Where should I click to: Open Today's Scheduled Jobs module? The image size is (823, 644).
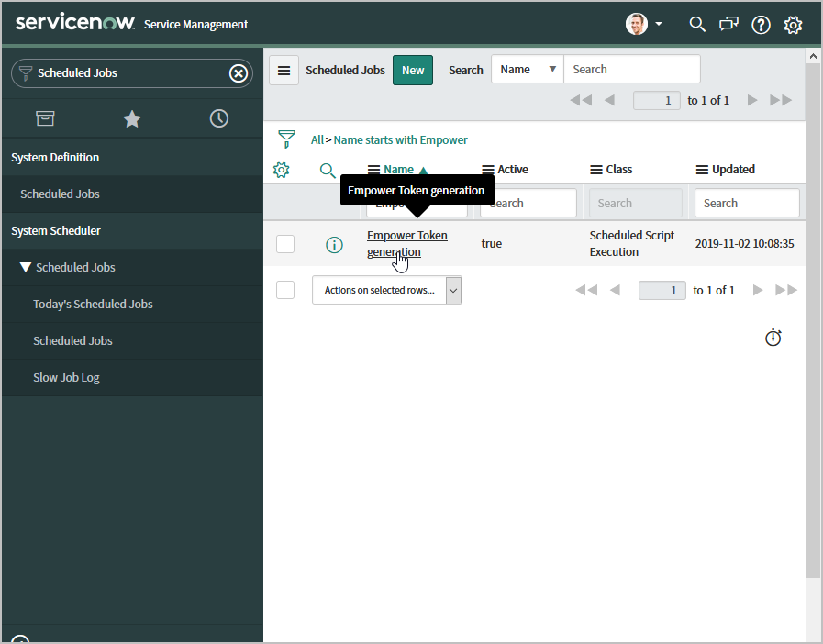(93, 305)
